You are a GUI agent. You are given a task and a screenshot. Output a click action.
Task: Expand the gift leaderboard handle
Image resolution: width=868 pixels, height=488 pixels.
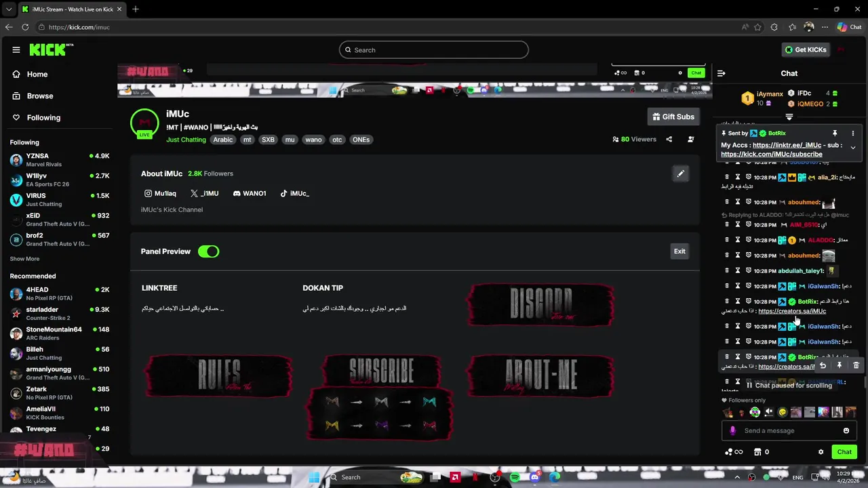click(789, 117)
